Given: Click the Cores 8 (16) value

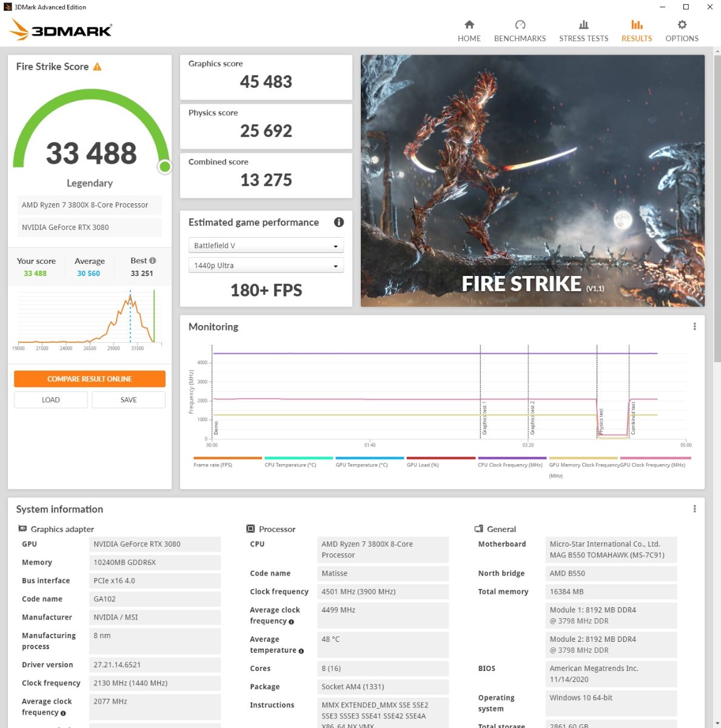Looking at the screenshot, I should point(383,669).
